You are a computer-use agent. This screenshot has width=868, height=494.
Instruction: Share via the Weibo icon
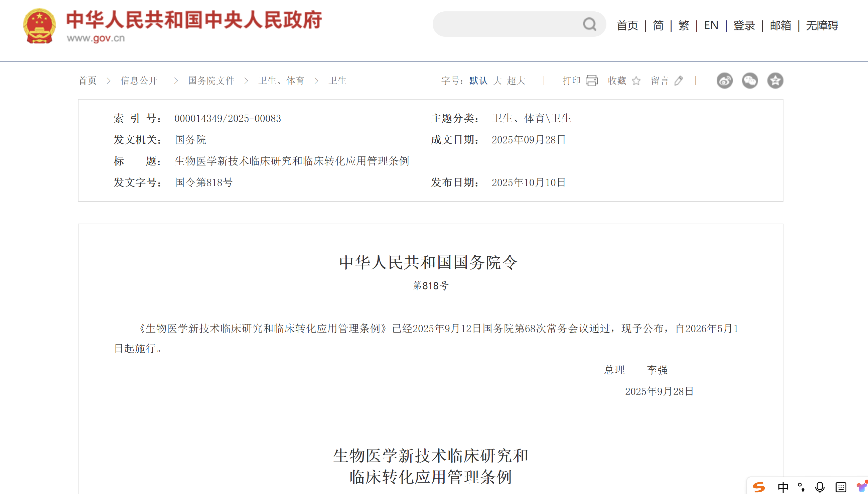pyautogui.click(x=724, y=81)
